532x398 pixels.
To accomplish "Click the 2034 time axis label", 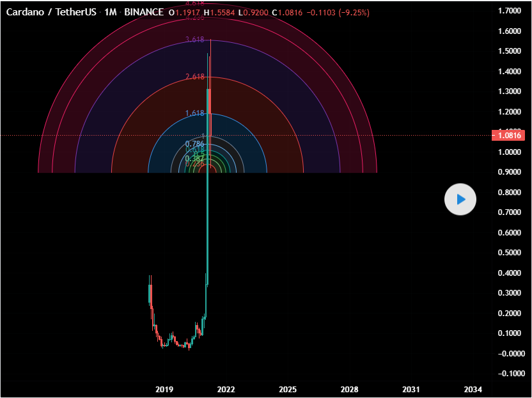I will [473, 389].
